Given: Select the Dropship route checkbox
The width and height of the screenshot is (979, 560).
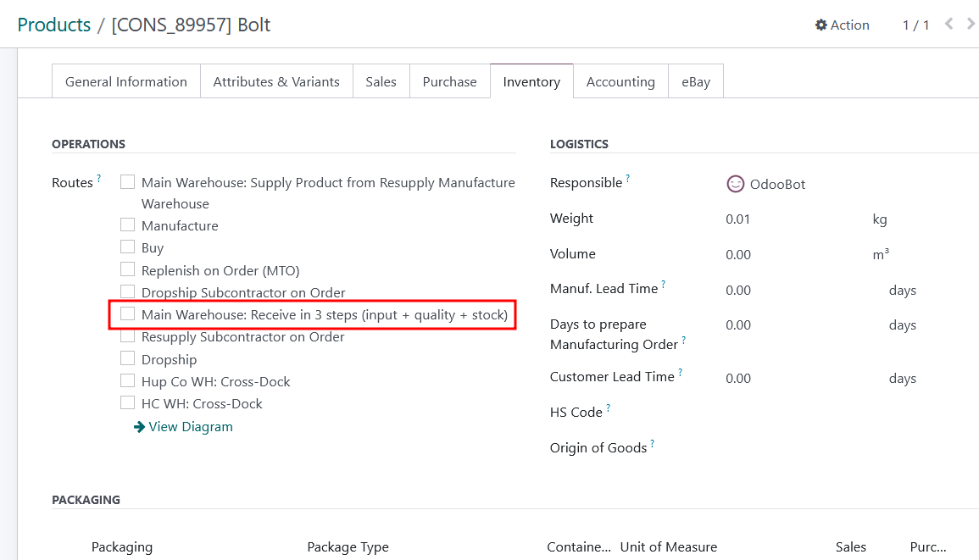Looking at the screenshot, I should tap(128, 359).
